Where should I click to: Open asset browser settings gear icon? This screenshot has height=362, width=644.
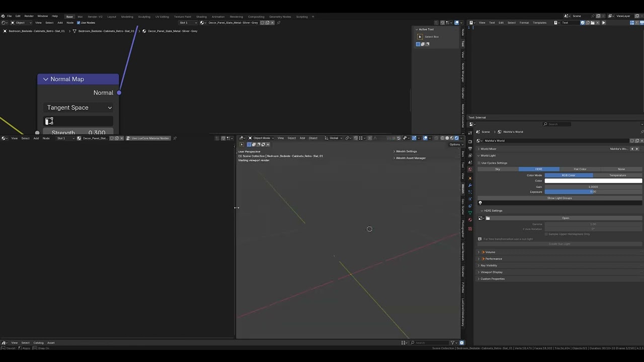click(x=462, y=343)
